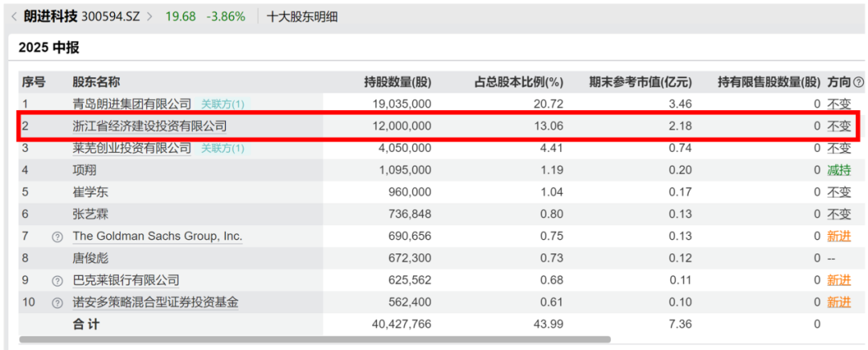Open The Goldman Sachs Group, Inc. link
This screenshot has width=868, height=350.
158,237
